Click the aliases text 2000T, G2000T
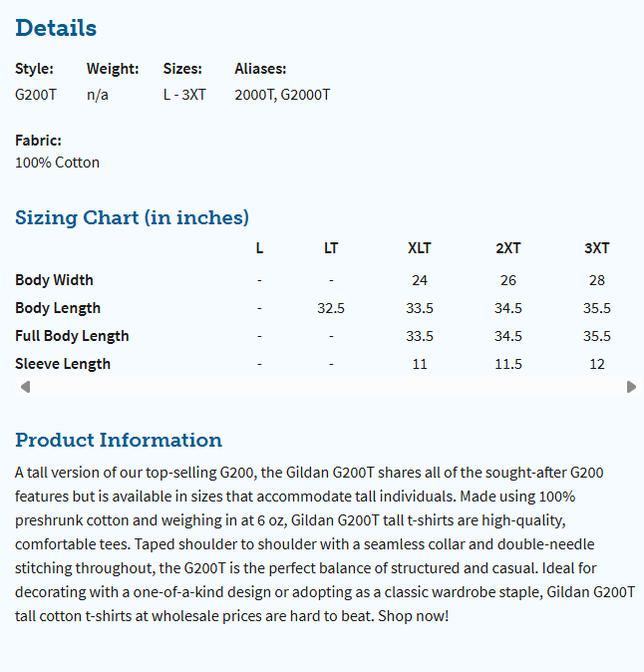The height and width of the screenshot is (672, 644). [282, 95]
